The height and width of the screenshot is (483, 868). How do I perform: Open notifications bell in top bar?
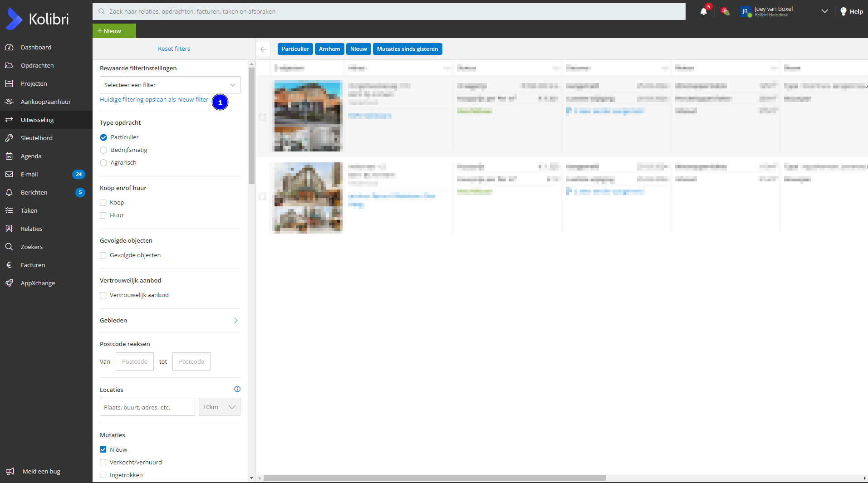(704, 11)
